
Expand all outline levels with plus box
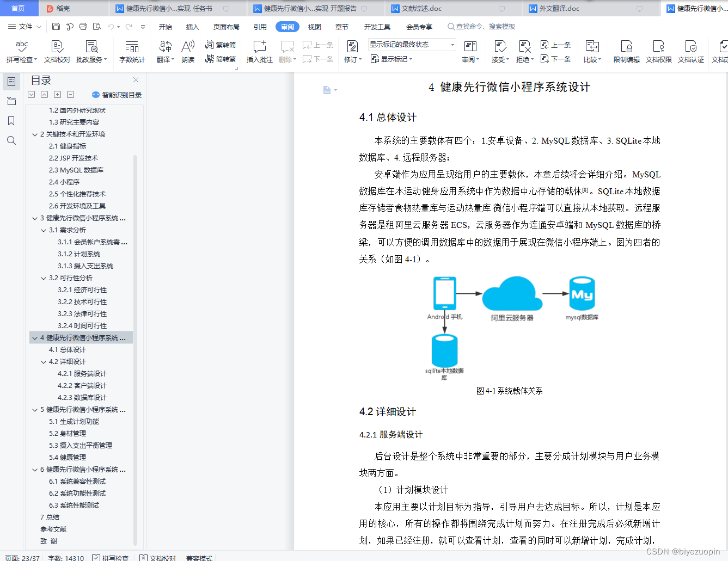click(x=57, y=95)
